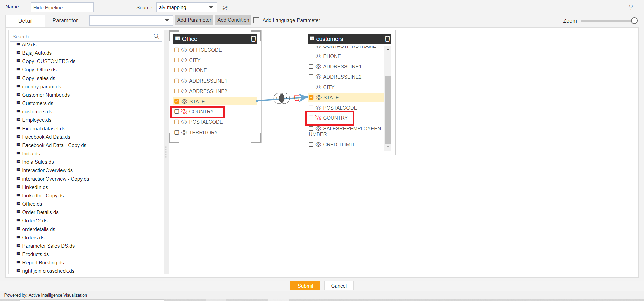
Task: Select Order Details.ds dataset
Action: click(40, 212)
